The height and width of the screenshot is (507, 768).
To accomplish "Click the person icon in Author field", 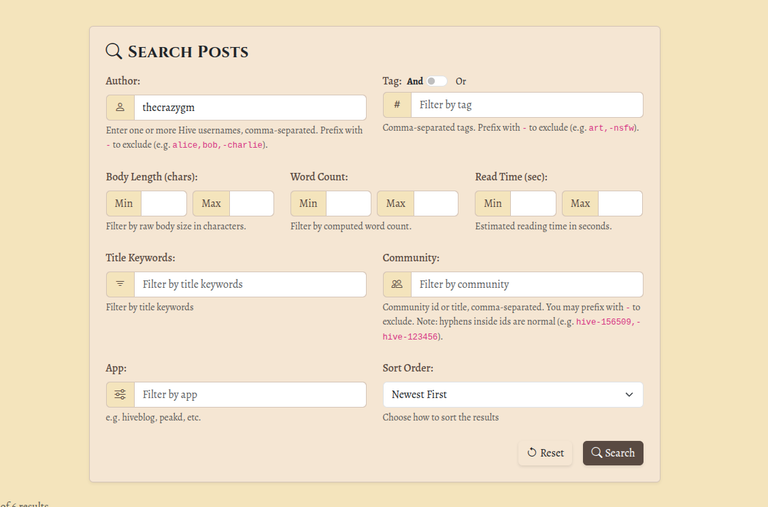I will [x=120, y=107].
